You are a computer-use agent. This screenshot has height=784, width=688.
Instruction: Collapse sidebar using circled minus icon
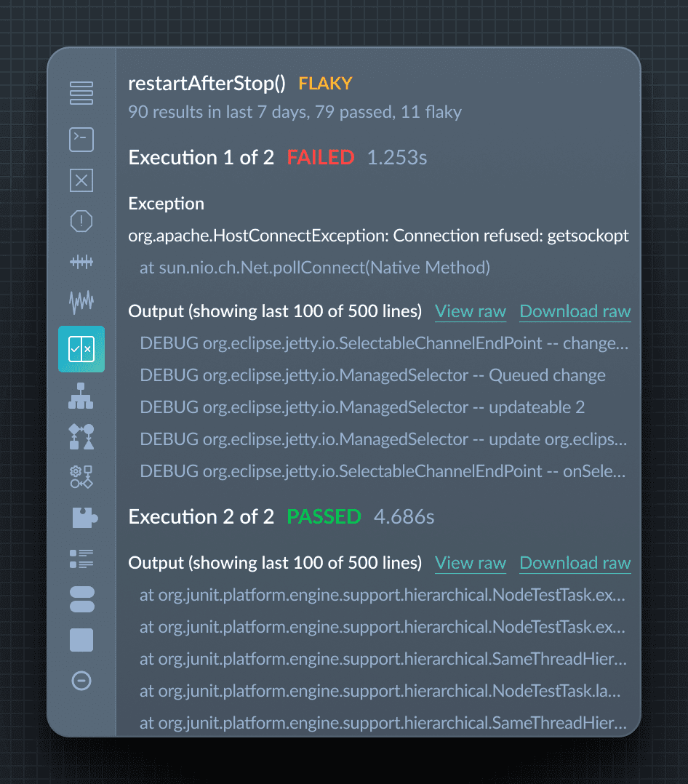coord(81,681)
